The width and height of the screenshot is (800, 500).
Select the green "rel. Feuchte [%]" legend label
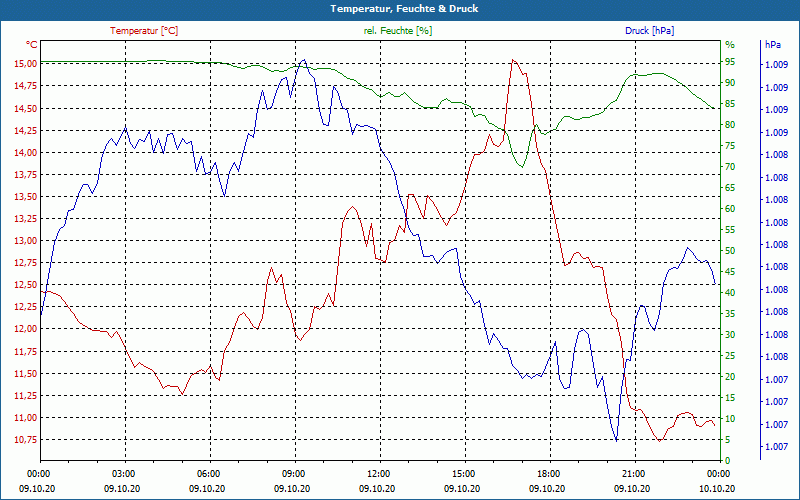tap(397, 31)
